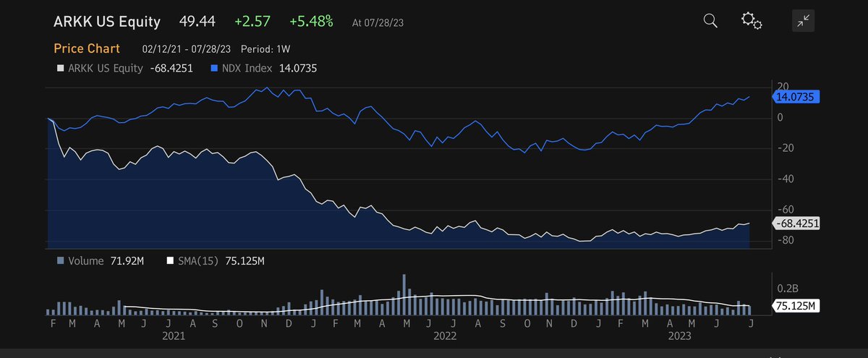Change the Period: 1W setting

pyautogui.click(x=266, y=49)
